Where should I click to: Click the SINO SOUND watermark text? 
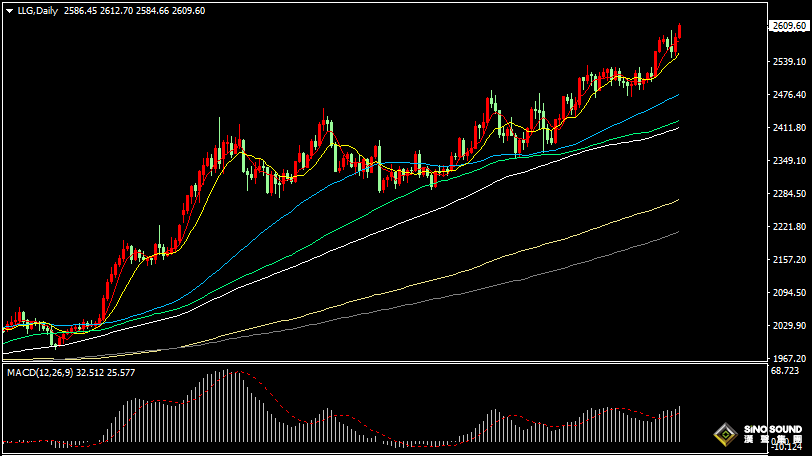tap(773, 430)
